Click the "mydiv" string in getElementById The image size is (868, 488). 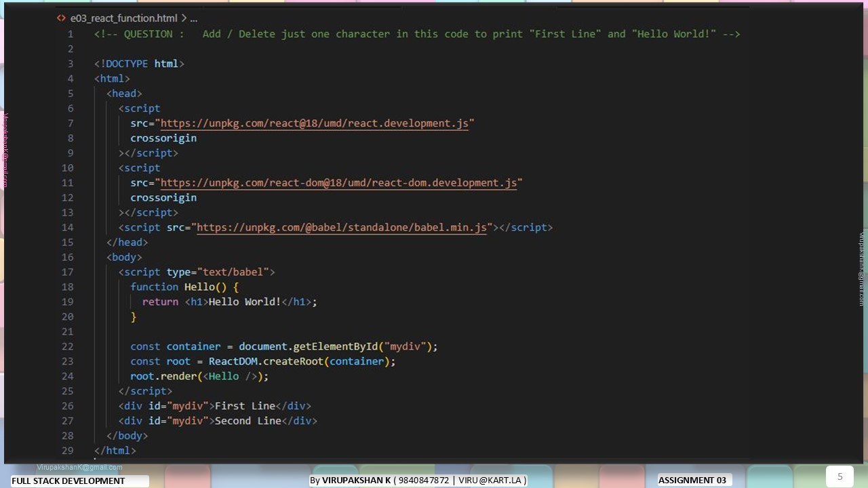pyautogui.click(x=405, y=347)
